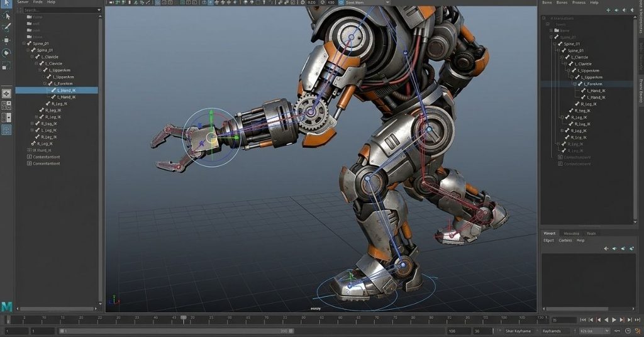The image size is (644, 337).
Task: Collapse the L_ForeArm node in the left outliner
Action: click(x=45, y=84)
